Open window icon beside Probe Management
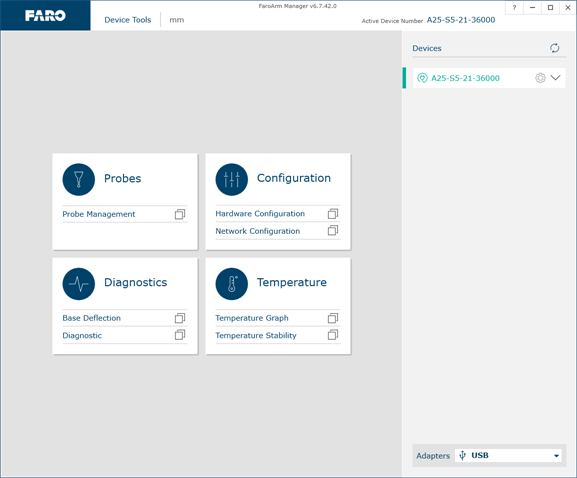Screen dimensions: 577x478 pos(180,214)
